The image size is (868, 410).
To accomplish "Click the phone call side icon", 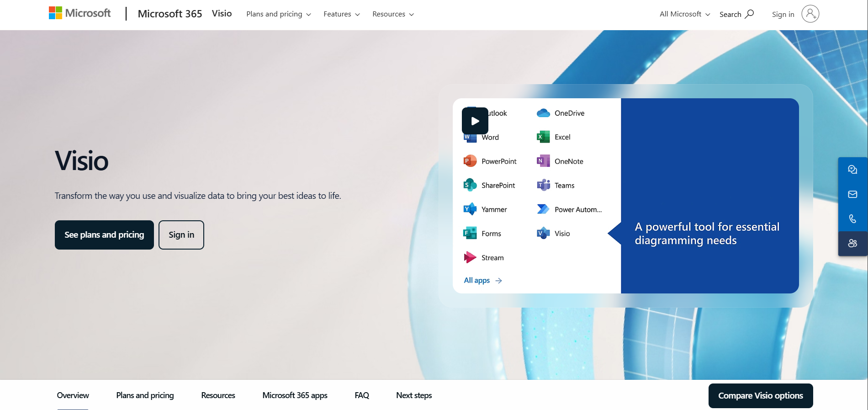I will (x=852, y=219).
